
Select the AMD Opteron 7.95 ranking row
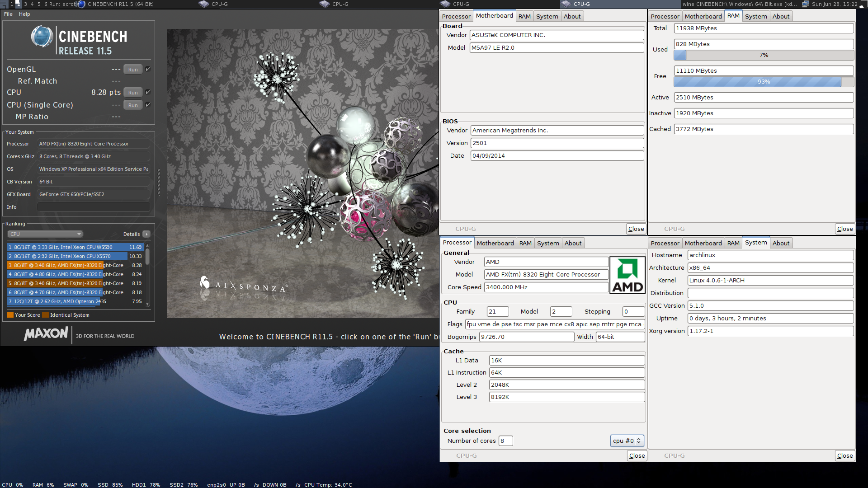coord(75,301)
